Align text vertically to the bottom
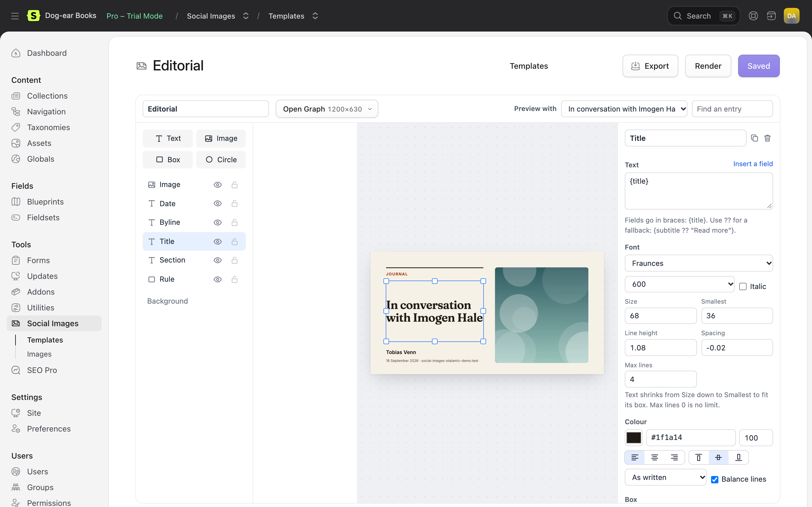Image resolution: width=812 pixels, height=507 pixels. [738, 457]
